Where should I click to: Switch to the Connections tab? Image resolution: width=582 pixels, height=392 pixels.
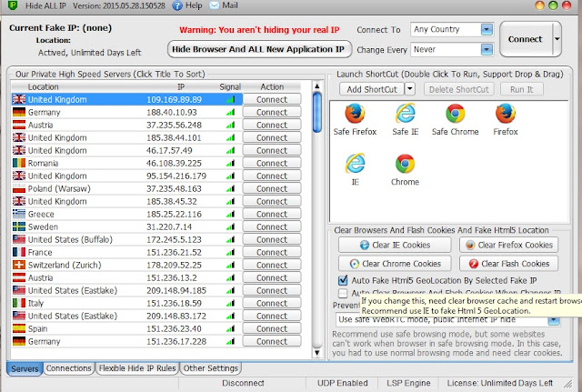click(x=69, y=368)
